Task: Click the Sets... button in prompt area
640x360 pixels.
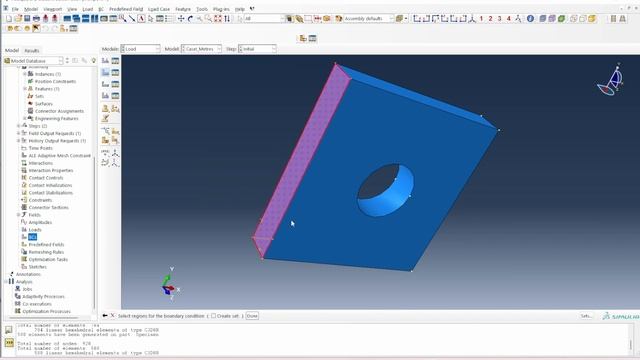Action: click(586, 316)
